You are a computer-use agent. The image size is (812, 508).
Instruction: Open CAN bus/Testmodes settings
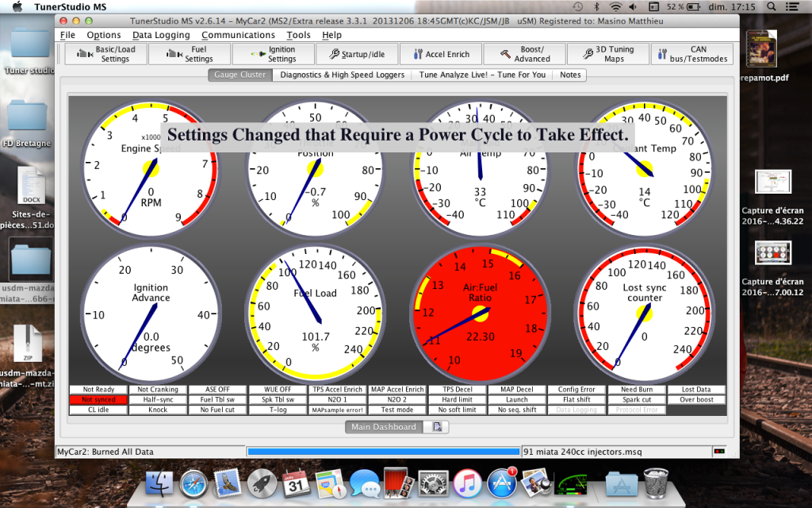coord(692,54)
